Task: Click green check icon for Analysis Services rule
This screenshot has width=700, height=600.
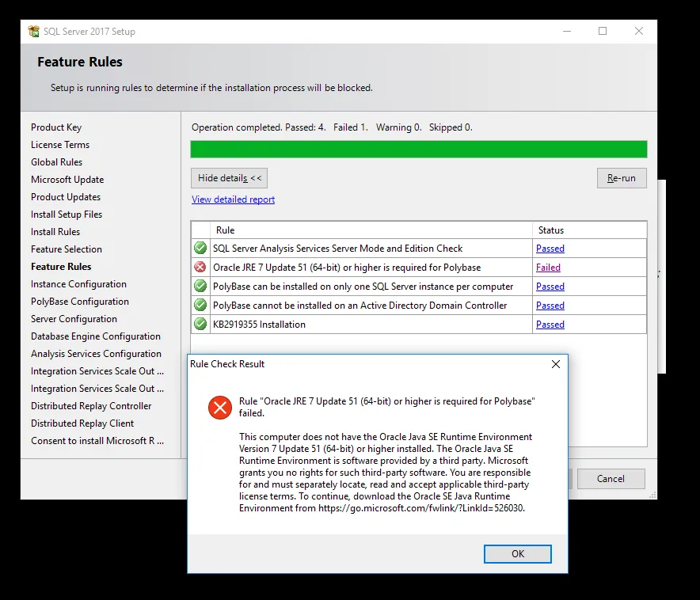Action: (200, 248)
